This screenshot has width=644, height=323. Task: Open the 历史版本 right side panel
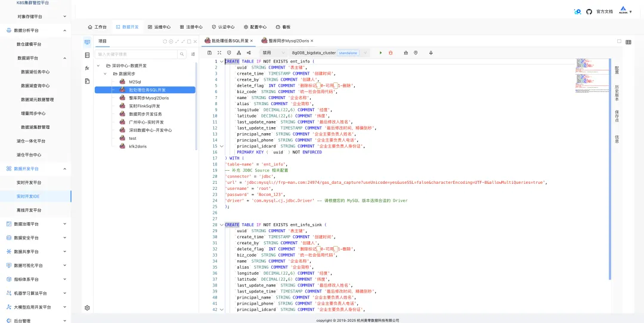click(x=617, y=93)
